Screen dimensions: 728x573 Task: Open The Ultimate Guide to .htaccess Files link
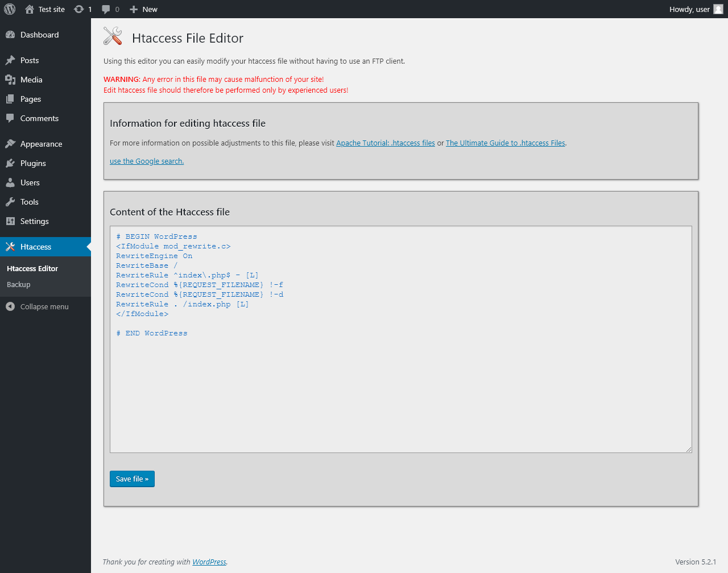click(506, 143)
